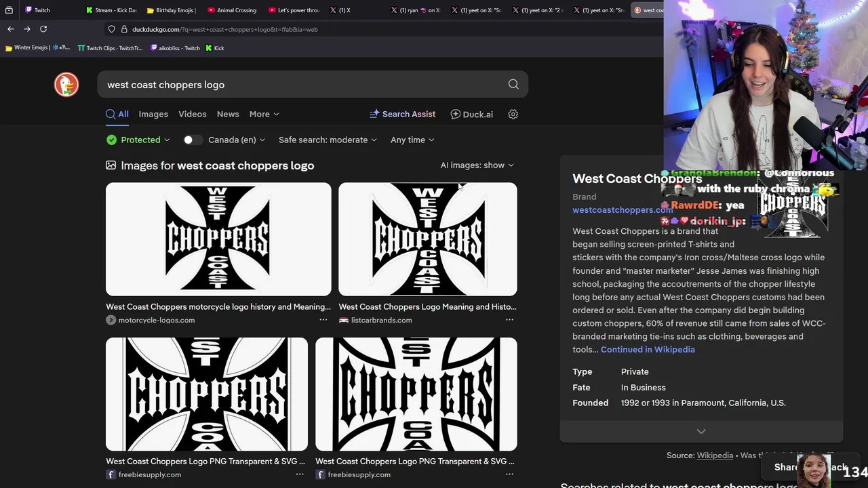Open the first freebiesupply.com logo thumbnail

point(207,394)
